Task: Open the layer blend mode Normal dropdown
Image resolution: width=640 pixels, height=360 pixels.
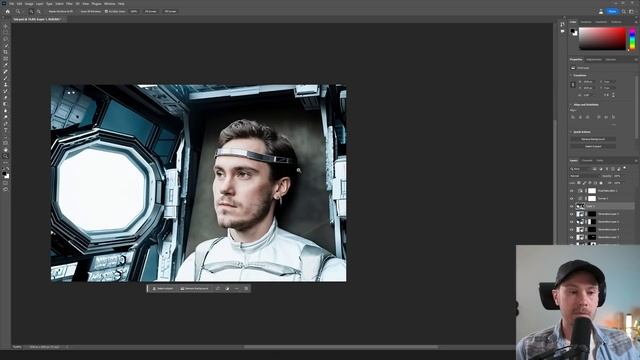Action: coord(585,176)
